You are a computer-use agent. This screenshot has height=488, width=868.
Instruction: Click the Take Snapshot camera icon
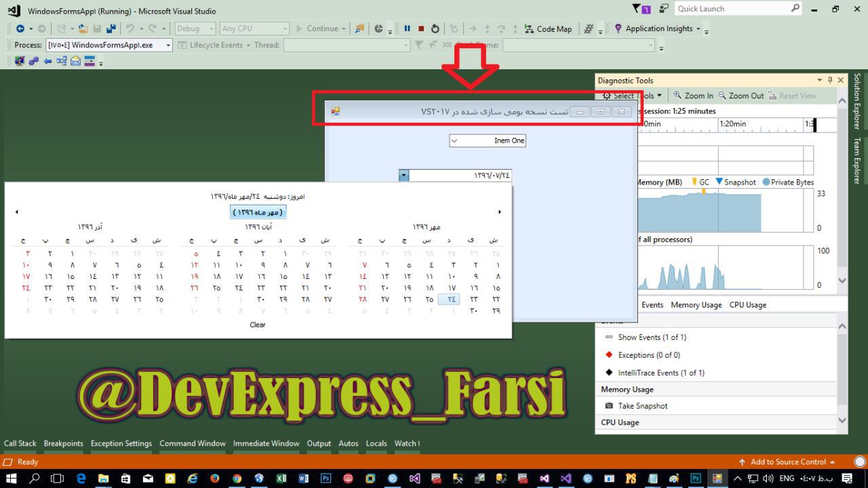(x=609, y=406)
